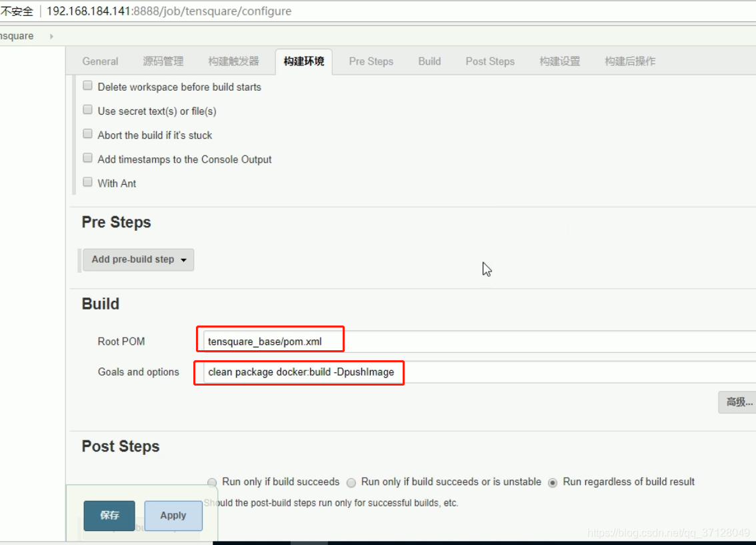Open the 高级 advanced build options

coord(738,402)
